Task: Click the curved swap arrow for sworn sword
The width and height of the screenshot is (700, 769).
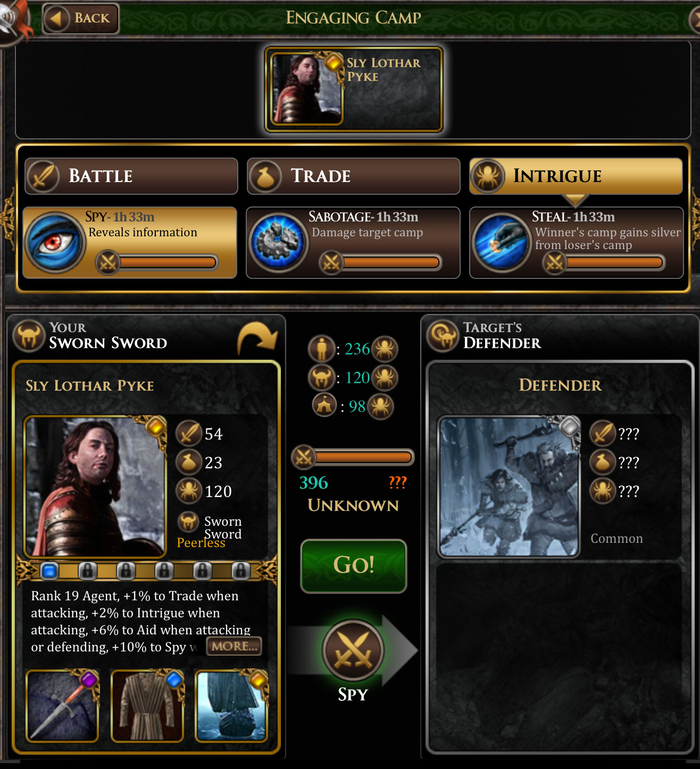Action: point(257,338)
